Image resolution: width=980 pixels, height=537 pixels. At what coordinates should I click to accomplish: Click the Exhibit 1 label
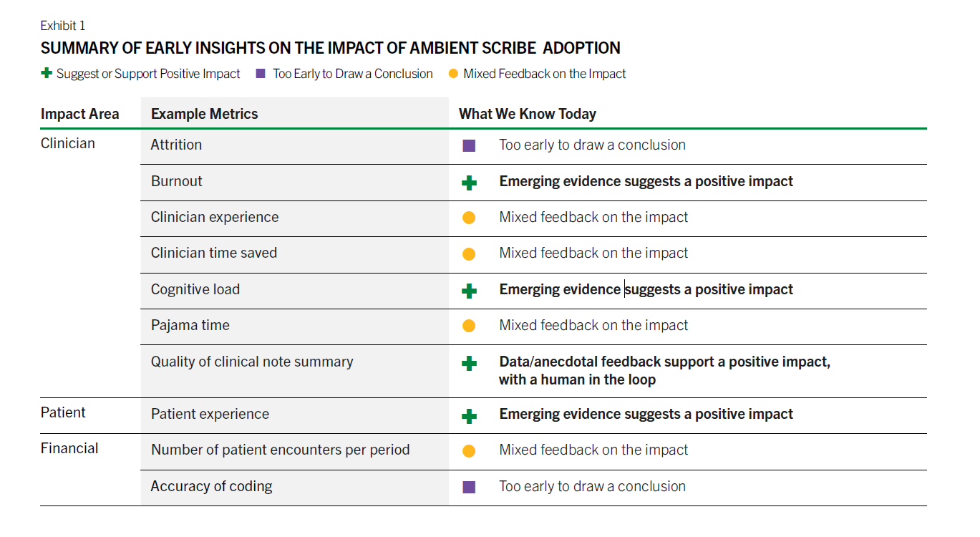[63, 26]
